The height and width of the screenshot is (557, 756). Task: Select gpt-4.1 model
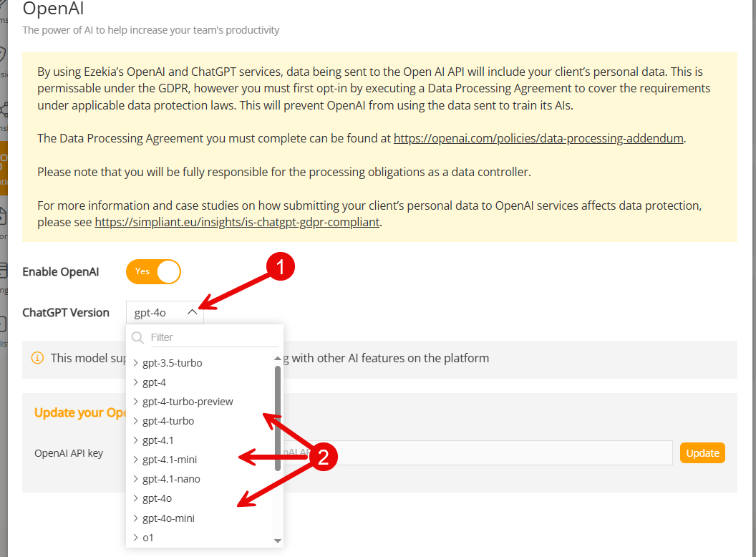point(157,440)
